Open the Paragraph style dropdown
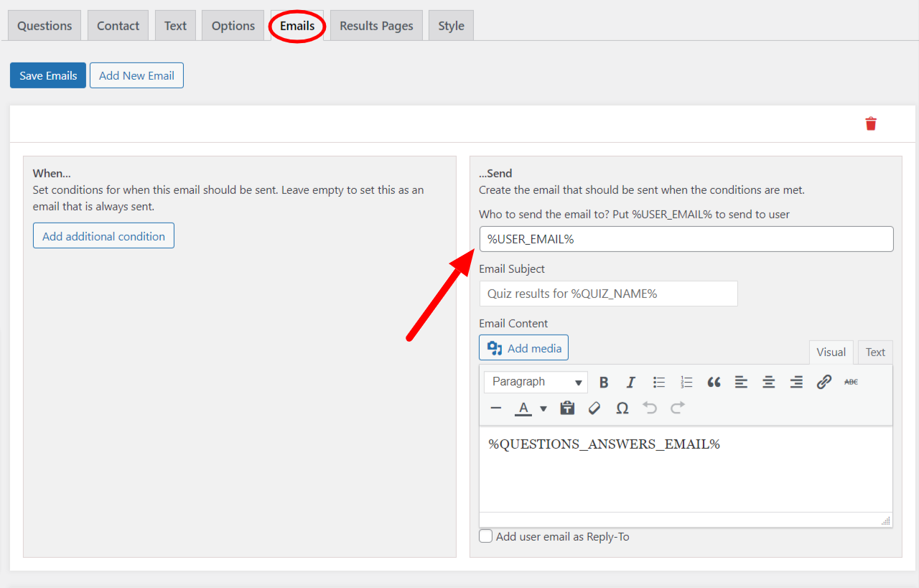Screen dimensions: 919x588 click(535, 381)
